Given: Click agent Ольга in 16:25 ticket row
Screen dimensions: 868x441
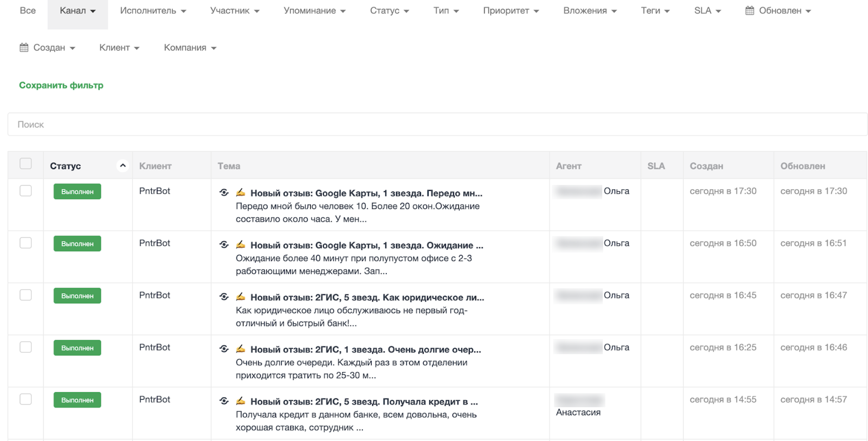Looking at the screenshot, I should [x=616, y=347].
